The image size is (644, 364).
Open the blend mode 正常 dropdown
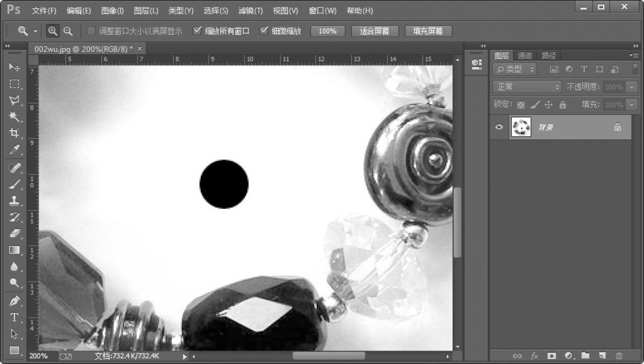tap(527, 87)
